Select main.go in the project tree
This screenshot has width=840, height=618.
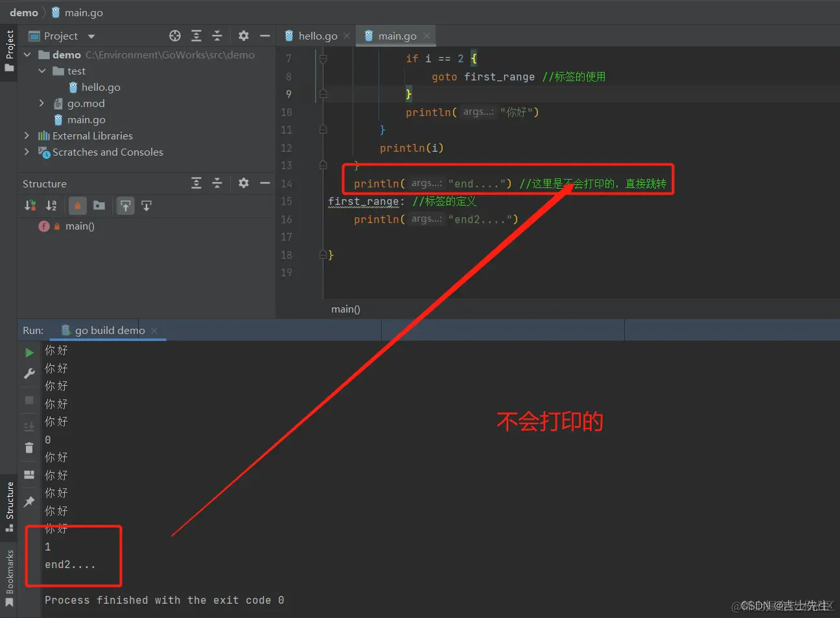pos(86,119)
